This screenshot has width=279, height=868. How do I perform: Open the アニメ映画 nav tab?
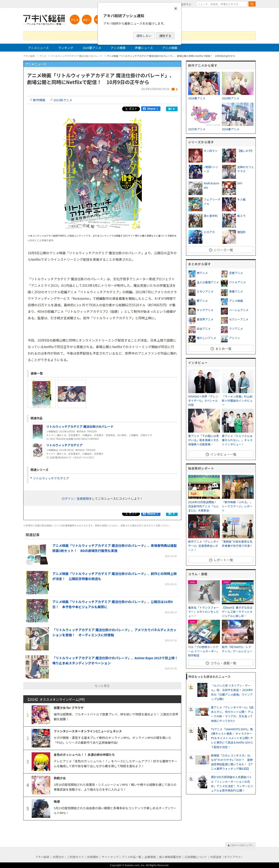pyautogui.click(x=170, y=48)
